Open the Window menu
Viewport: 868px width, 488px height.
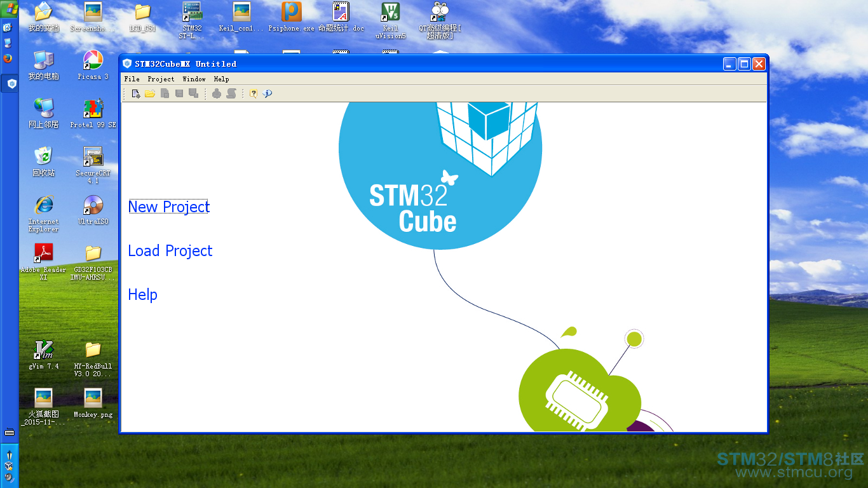(x=194, y=79)
